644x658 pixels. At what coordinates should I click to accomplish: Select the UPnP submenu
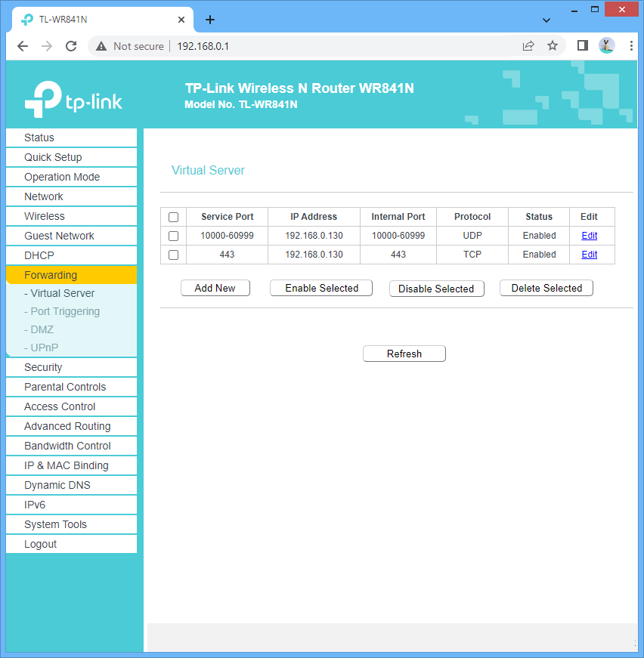pos(41,348)
